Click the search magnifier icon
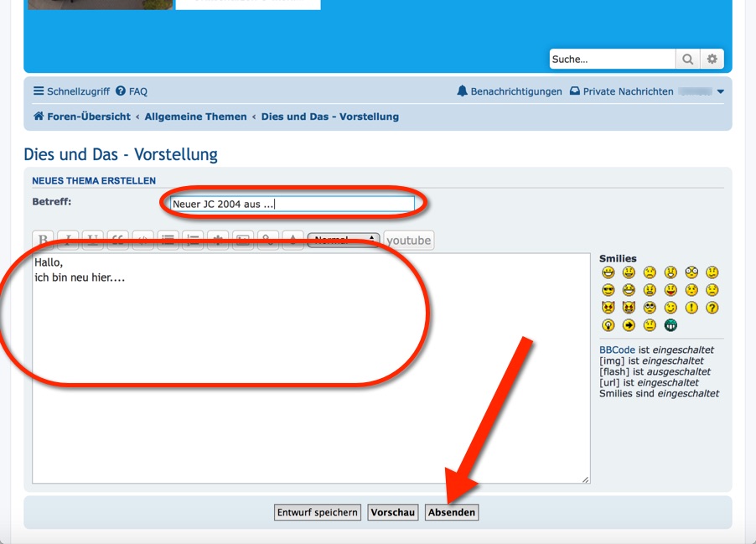 tap(687, 60)
